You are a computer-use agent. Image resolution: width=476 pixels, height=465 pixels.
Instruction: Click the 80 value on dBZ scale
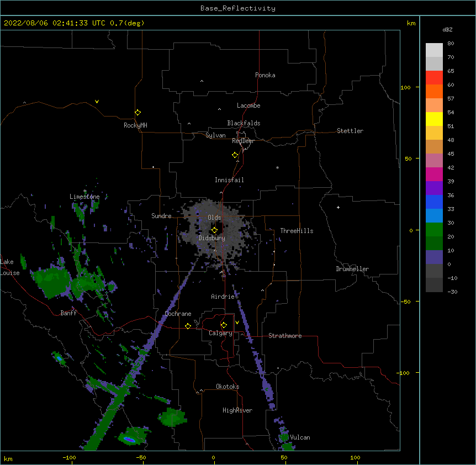(x=451, y=44)
